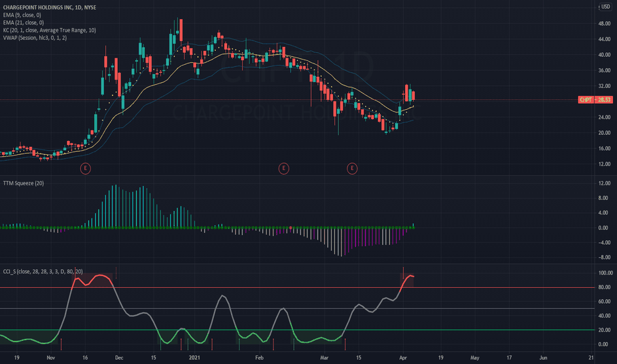Image resolution: width=617 pixels, height=364 pixels.
Task: Click the 48.00 price axis label
Action: (x=604, y=24)
